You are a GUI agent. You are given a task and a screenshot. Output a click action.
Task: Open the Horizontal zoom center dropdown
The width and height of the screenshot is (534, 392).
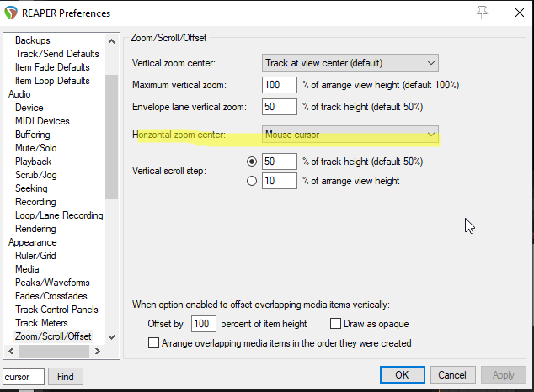[350, 135]
